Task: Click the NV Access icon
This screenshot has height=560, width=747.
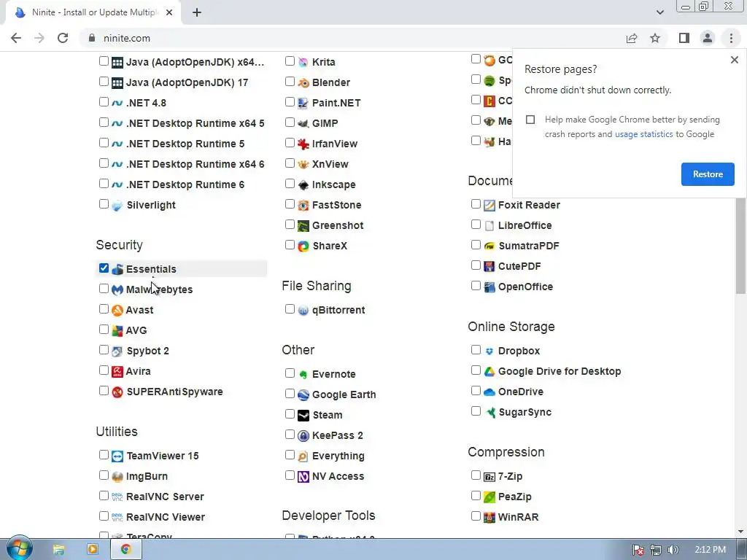Action: (303, 477)
